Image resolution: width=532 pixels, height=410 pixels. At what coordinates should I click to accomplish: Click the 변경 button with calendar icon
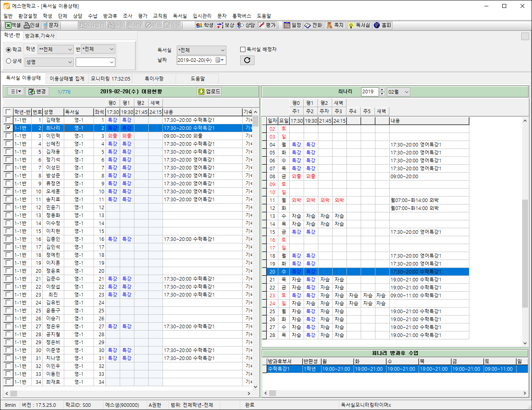37,91
